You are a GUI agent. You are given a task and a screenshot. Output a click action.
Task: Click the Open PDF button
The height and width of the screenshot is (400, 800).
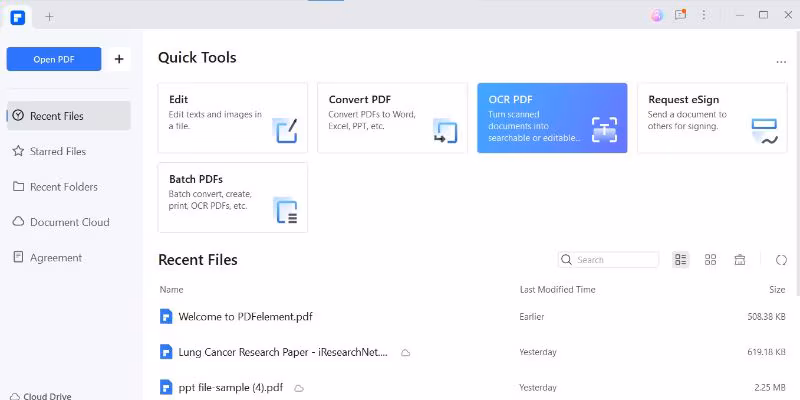54,59
